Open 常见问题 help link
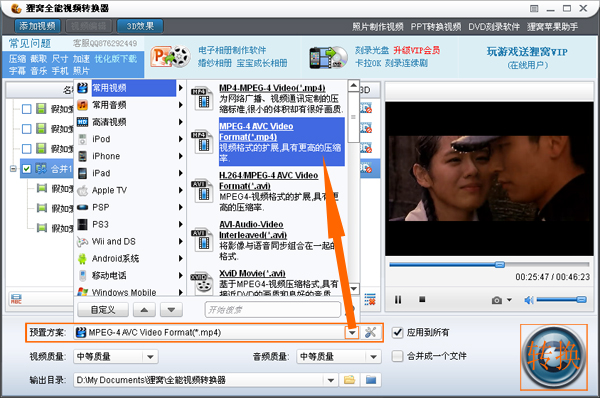 30,44
